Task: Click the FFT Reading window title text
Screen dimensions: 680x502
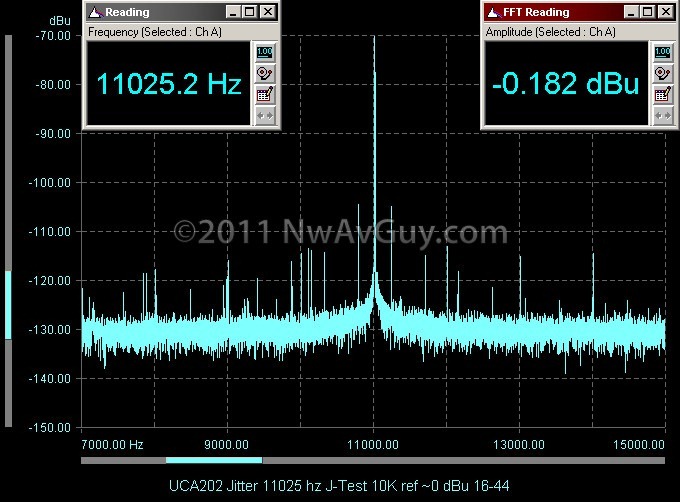Action: click(536, 12)
